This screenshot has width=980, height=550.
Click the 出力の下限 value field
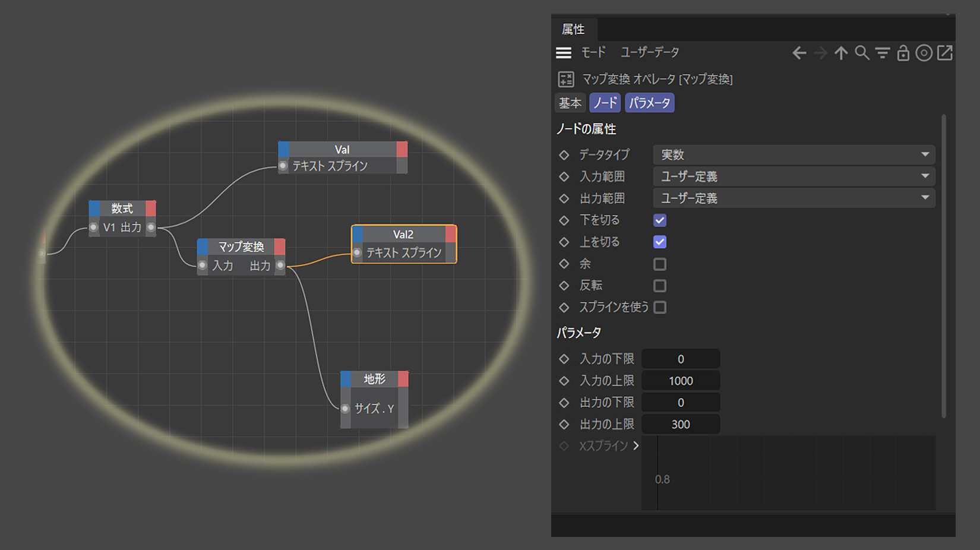(x=681, y=403)
